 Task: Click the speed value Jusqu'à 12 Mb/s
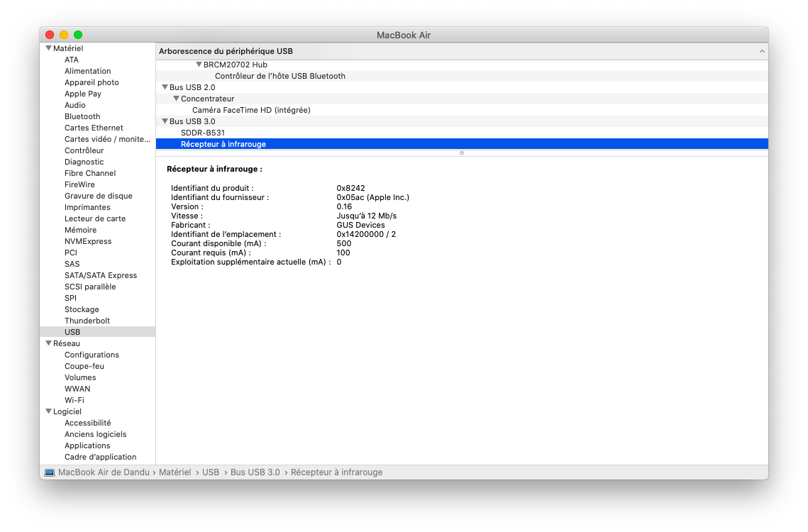tap(366, 216)
